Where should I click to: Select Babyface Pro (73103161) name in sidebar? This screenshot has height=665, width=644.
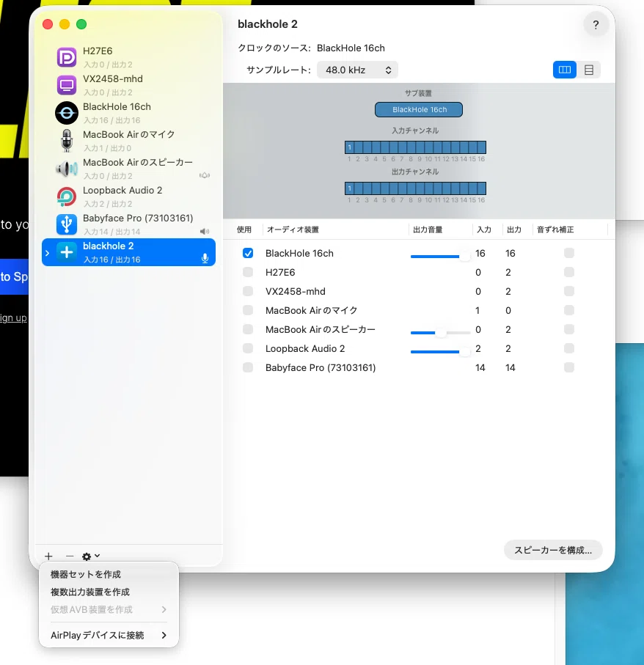tap(138, 218)
